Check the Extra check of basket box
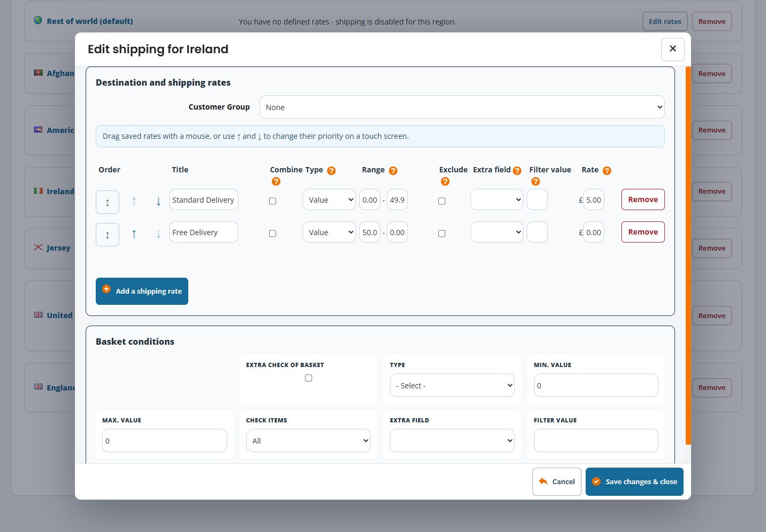 [309, 378]
